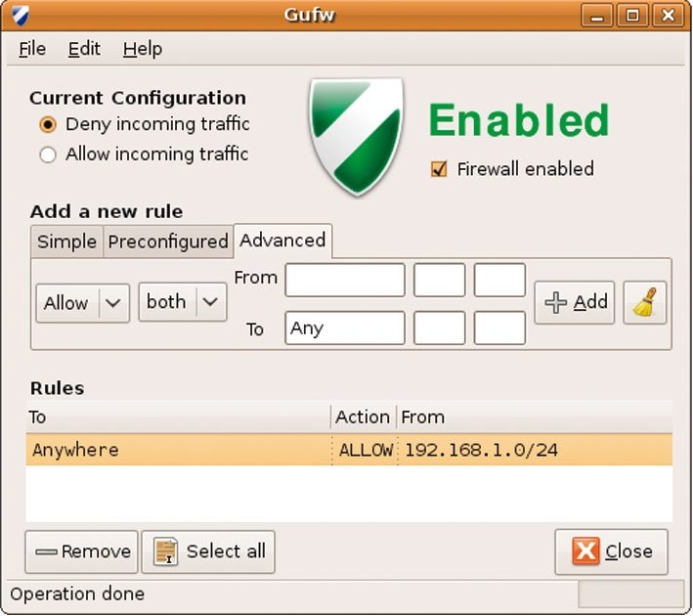Click the Action column header

[364, 417]
